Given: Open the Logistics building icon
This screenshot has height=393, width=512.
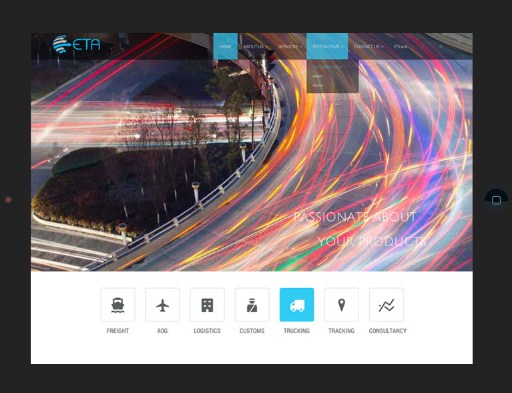Looking at the screenshot, I should [207, 305].
